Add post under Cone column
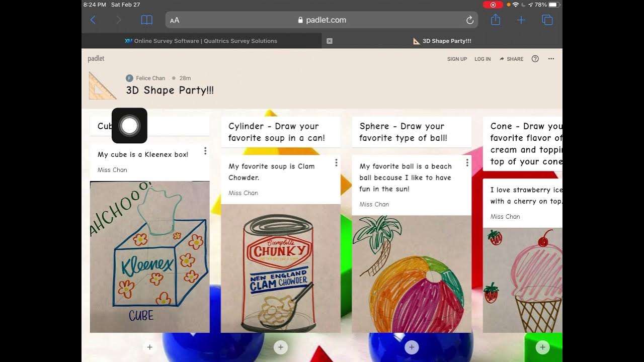The height and width of the screenshot is (362, 644). coord(542,347)
